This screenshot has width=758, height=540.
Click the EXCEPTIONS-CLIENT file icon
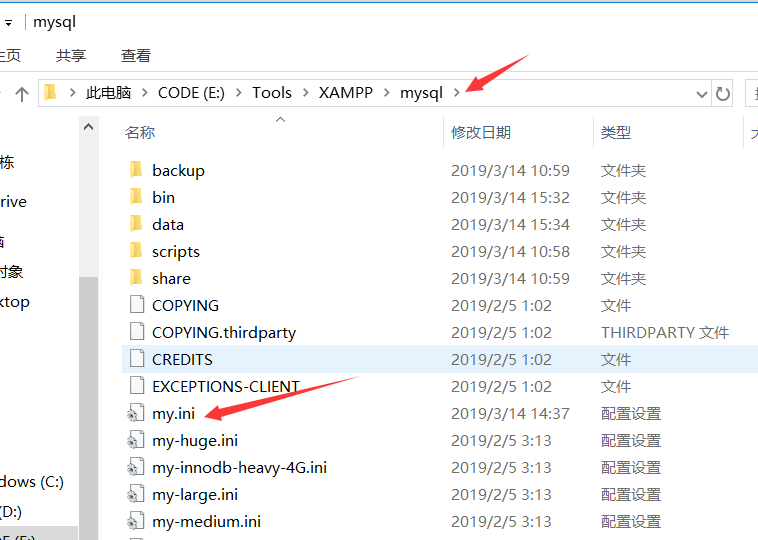tap(137, 386)
